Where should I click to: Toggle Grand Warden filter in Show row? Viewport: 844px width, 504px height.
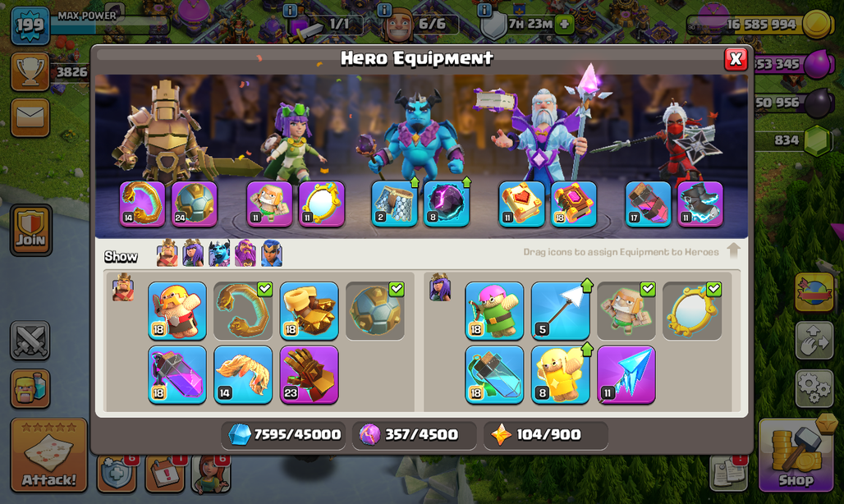[x=245, y=254]
